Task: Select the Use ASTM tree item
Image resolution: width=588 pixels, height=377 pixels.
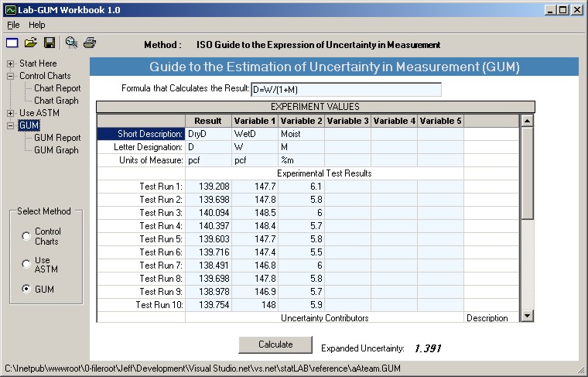Action: pos(39,113)
